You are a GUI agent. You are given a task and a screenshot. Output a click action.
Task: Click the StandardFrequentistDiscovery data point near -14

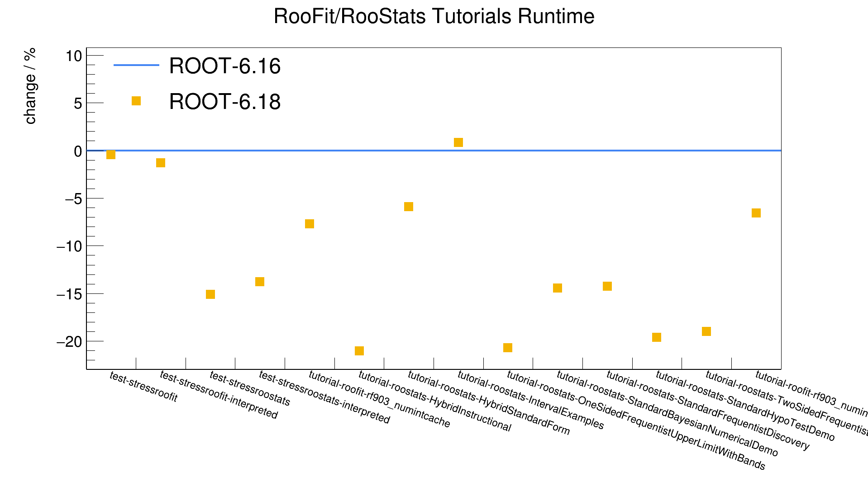point(607,286)
